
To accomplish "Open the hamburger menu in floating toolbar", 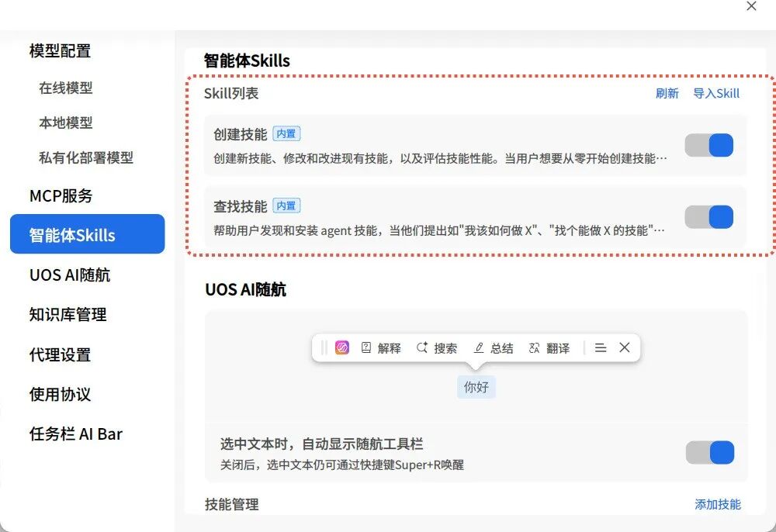I will coord(600,348).
